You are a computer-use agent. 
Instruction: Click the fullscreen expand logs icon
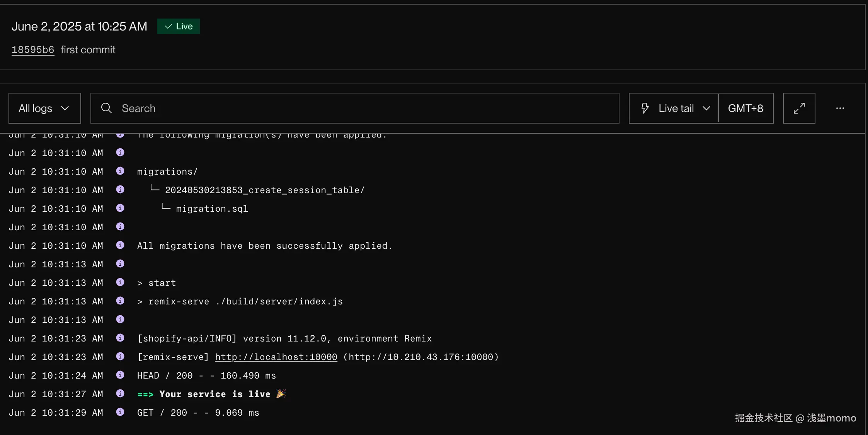pos(799,108)
